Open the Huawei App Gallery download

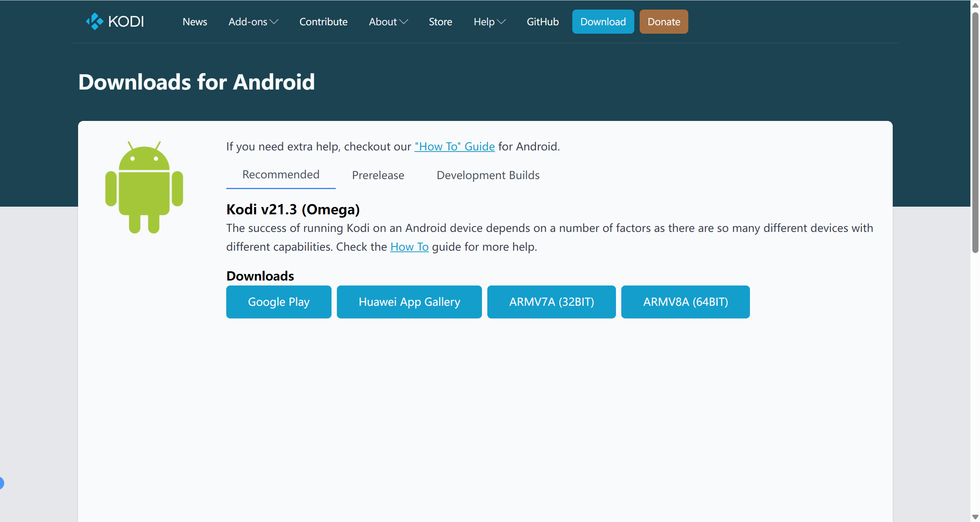[409, 302]
